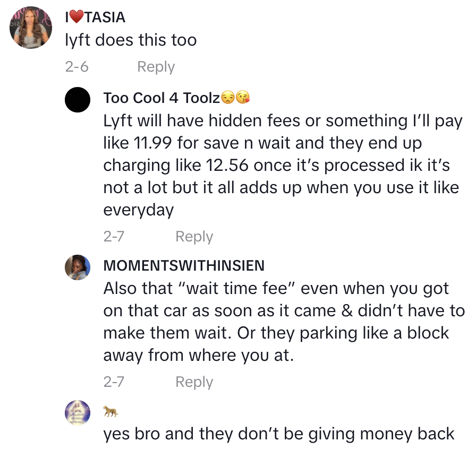476x450 pixels.
Task: Select the "yes bro" comment text
Action: (278, 434)
